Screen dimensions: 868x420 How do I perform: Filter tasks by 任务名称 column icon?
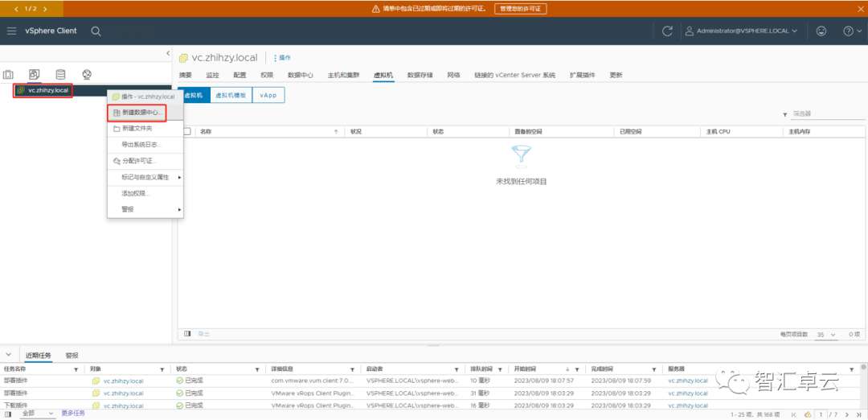point(76,369)
